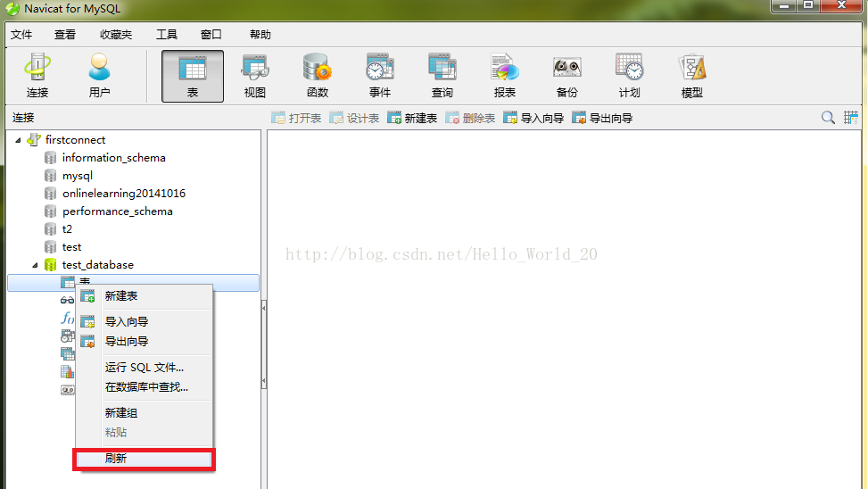Choose 新建组 in the context menu
This screenshot has height=489, width=868.
[144, 412]
